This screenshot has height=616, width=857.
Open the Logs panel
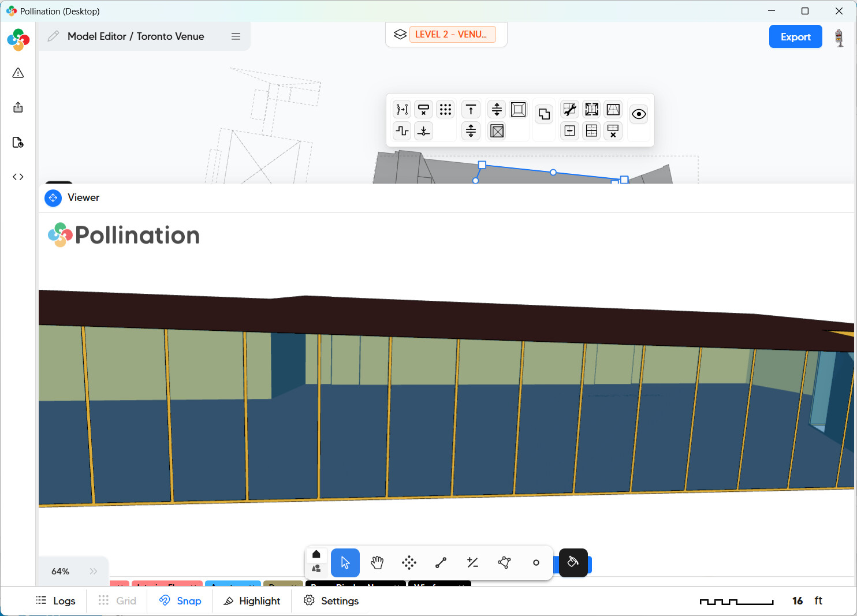[x=55, y=600]
